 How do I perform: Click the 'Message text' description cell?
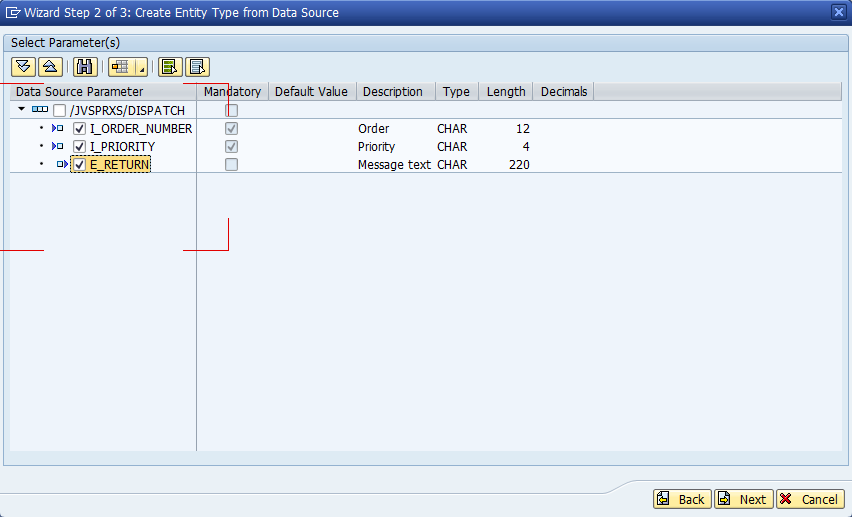tap(394, 165)
